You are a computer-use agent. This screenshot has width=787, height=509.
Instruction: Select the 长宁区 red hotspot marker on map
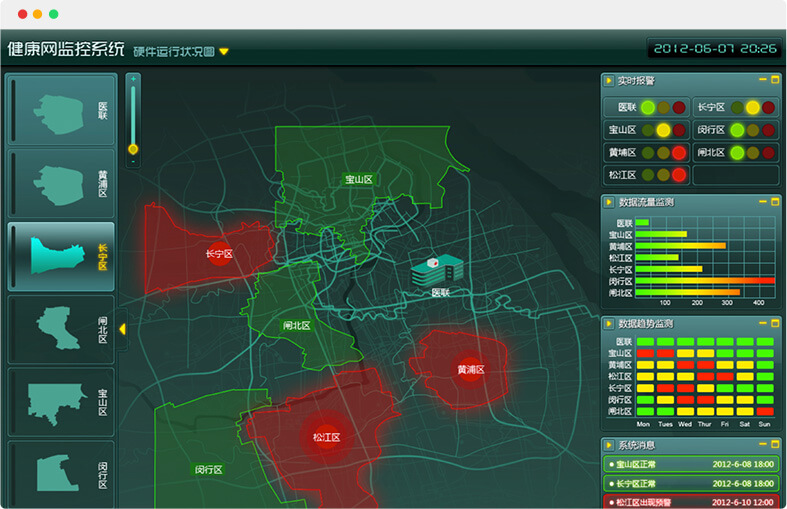[x=218, y=254]
